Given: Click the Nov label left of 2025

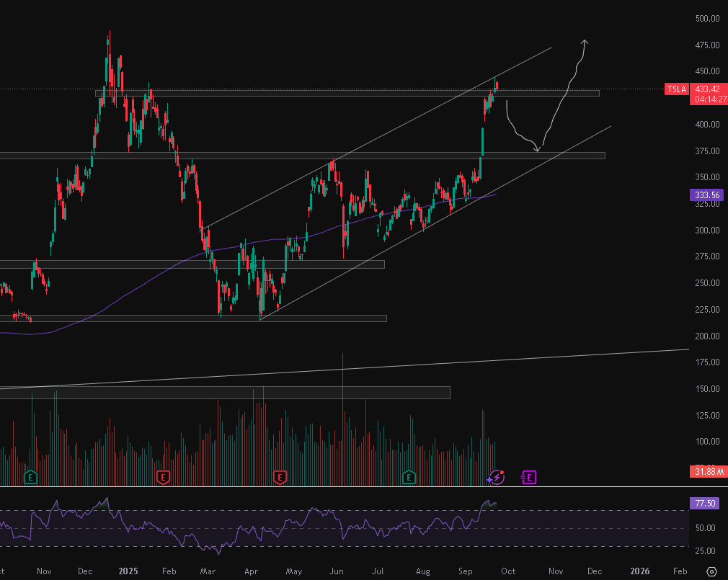Looking at the screenshot, I should pos(44,571).
